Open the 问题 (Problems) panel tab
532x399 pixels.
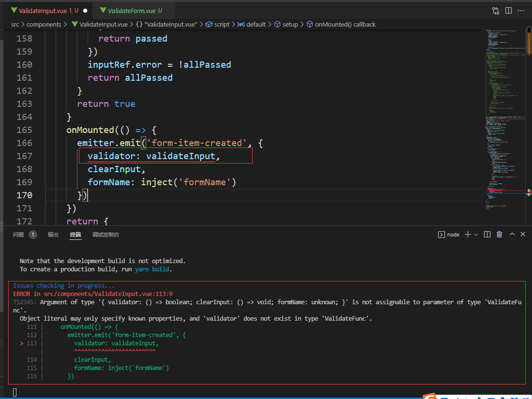(18, 235)
